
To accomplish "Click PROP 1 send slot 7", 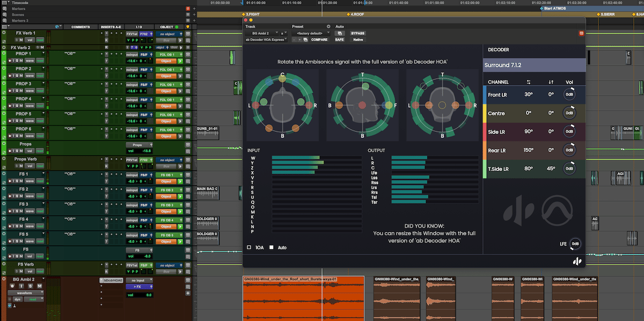I will tap(106, 61).
